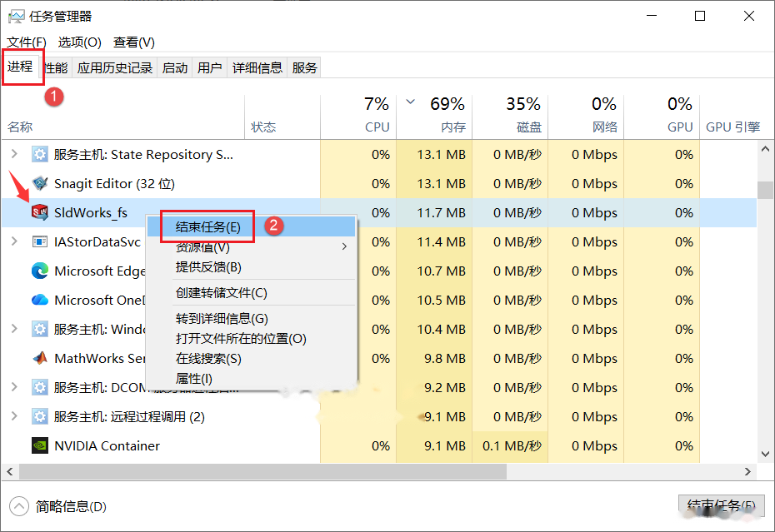This screenshot has height=532, width=775.
Task: Click the horizontal scrollbar right arrow
Action: [x=747, y=472]
